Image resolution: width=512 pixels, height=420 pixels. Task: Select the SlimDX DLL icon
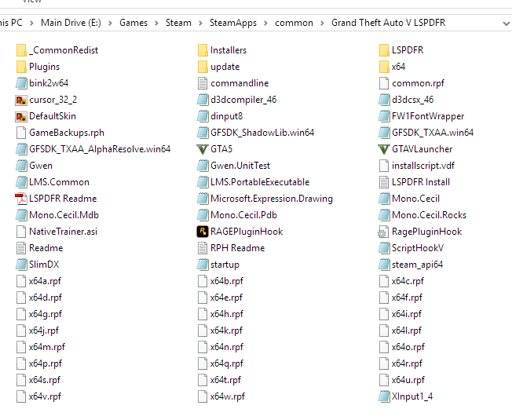coord(21,265)
